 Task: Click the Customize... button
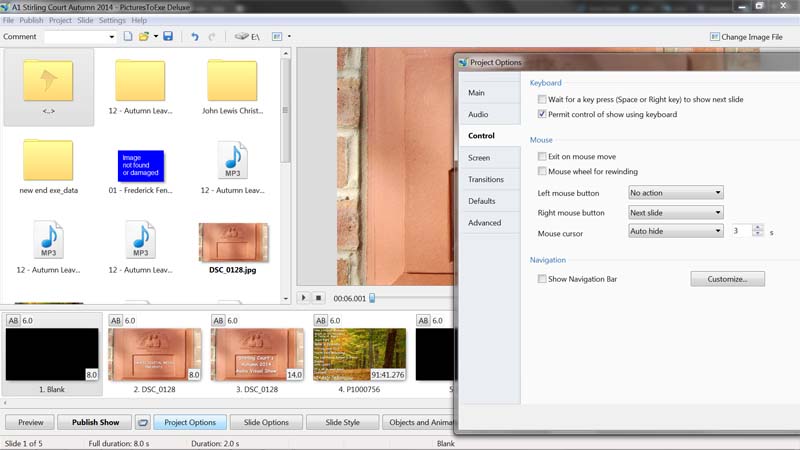coord(727,279)
